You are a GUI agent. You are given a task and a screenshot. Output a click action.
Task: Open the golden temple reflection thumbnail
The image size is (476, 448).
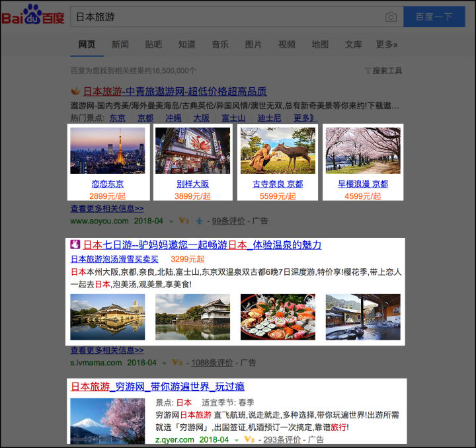[108, 317]
